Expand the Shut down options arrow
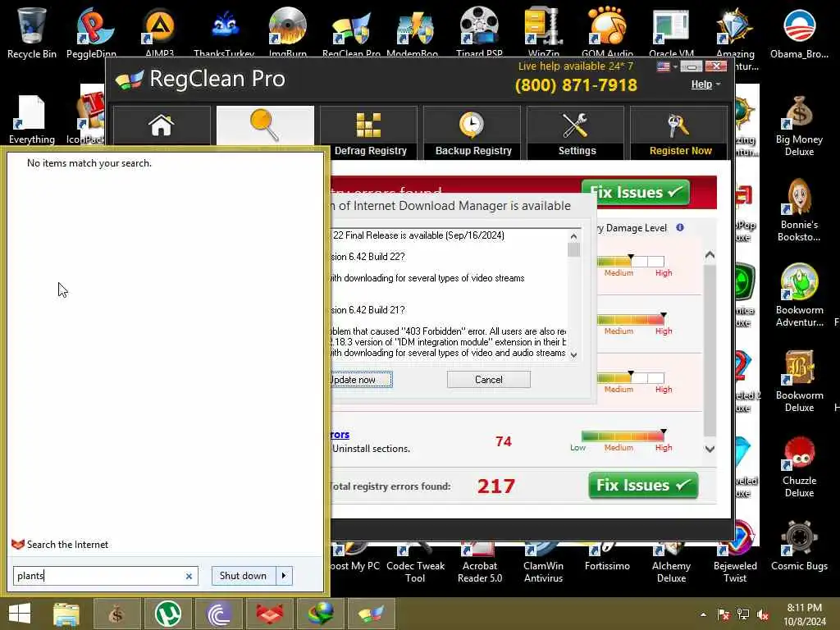 point(284,576)
